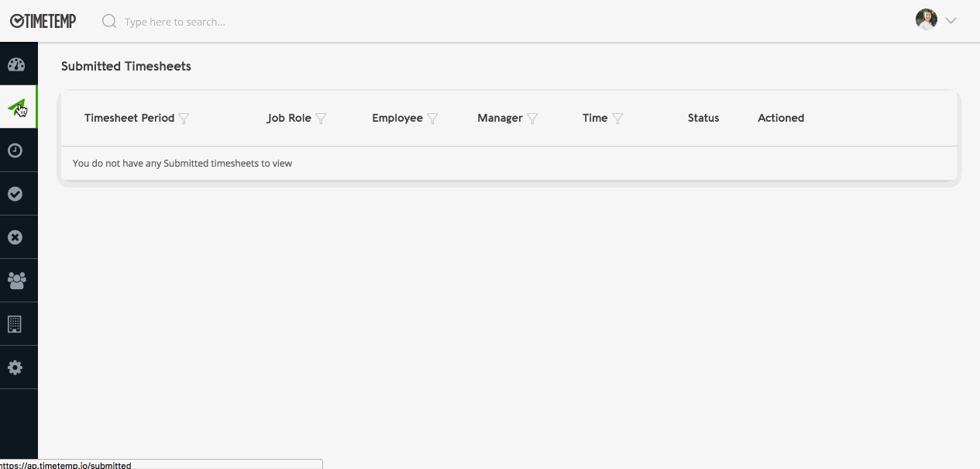This screenshot has width=980, height=469.
Task: Open the clock icon in sidebar
Action: (15, 150)
